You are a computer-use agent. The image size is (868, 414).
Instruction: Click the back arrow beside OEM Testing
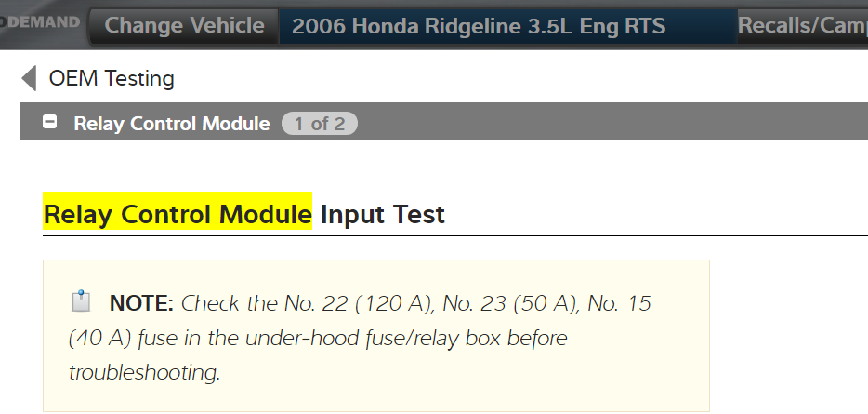(x=29, y=79)
